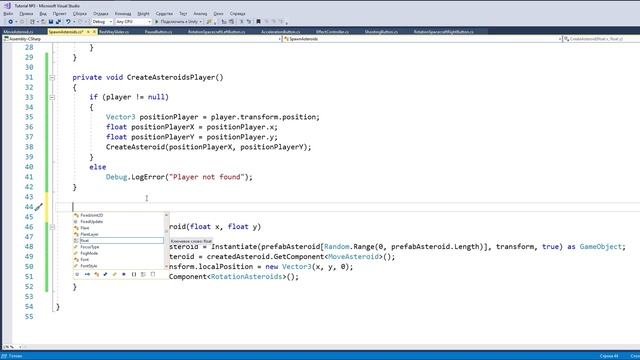Switch to the ShootingButton.cs tab

381,31
